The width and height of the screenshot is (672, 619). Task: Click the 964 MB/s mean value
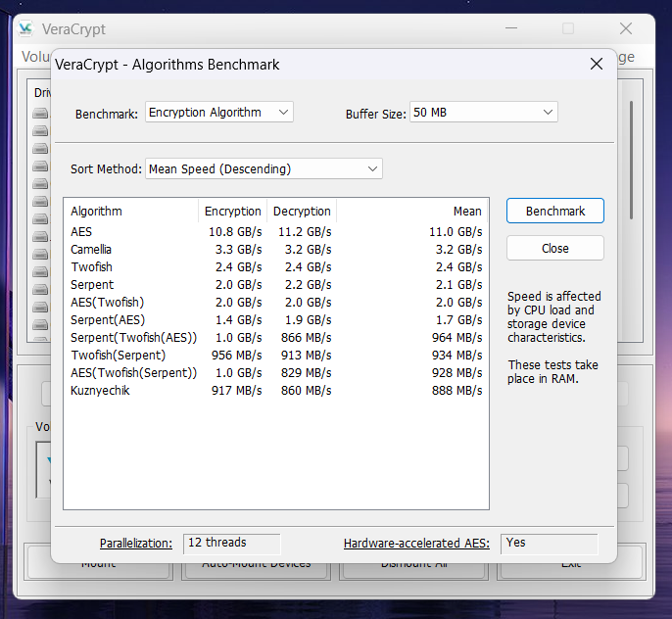(x=456, y=338)
